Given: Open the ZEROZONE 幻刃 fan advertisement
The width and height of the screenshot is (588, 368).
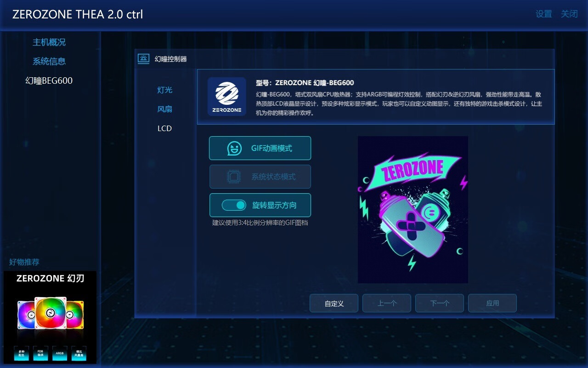Looking at the screenshot, I should (50, 317).
